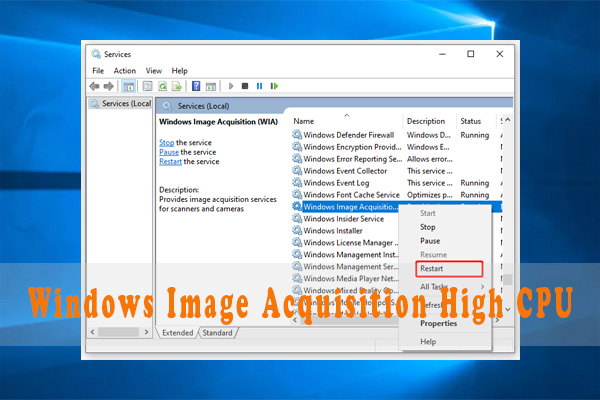Select the Windows Image Acquisition row
Screen dimensions: 600x400
346,207
